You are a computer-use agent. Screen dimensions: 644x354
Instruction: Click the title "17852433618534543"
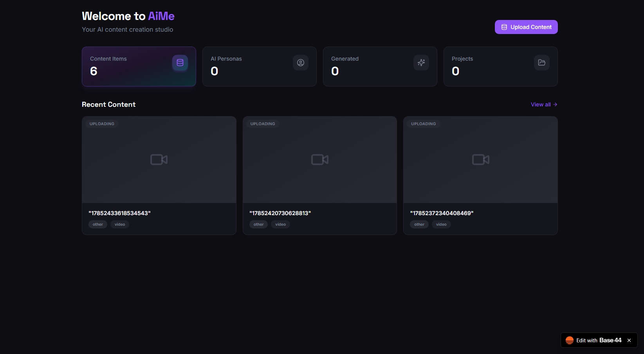pos(120,213)
